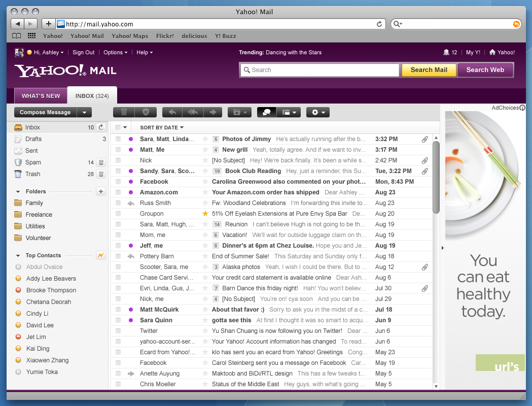532x406 pixels.
Task: Click Ashley's profile avatar picture
Action: (19, 53)
